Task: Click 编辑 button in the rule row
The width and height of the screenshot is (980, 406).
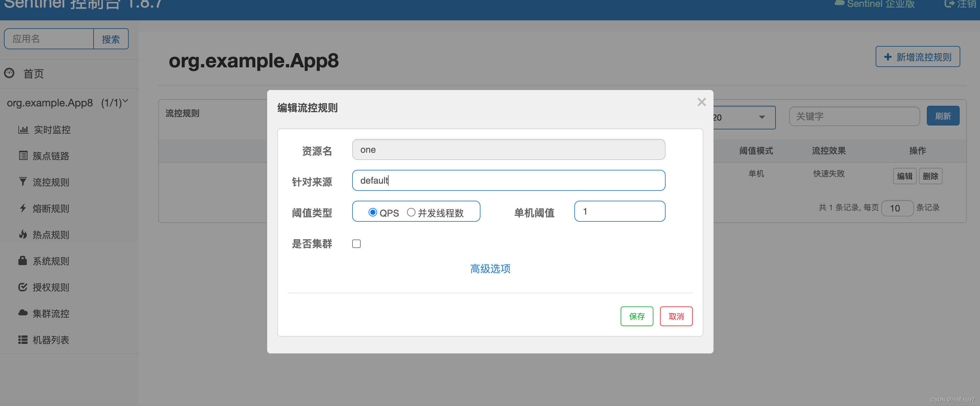Action: (904, 176)
